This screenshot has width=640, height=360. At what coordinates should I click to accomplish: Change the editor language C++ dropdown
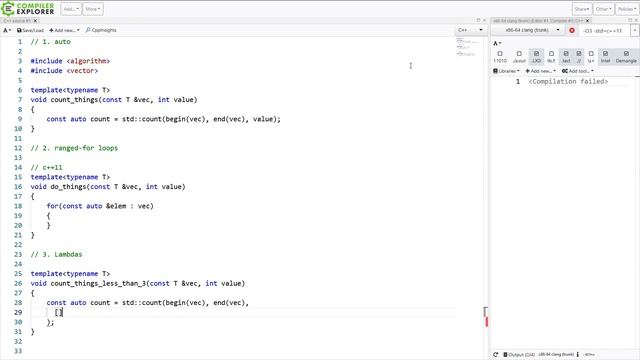tap(470, 30)
